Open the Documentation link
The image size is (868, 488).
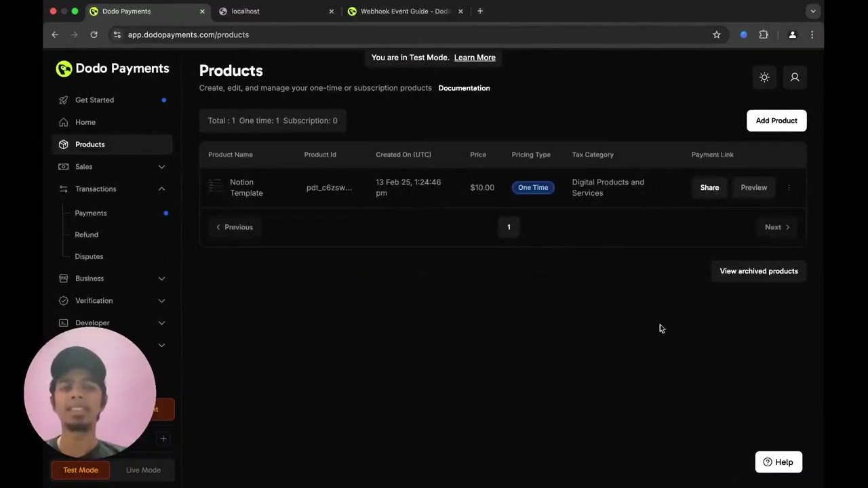(464, 88)
